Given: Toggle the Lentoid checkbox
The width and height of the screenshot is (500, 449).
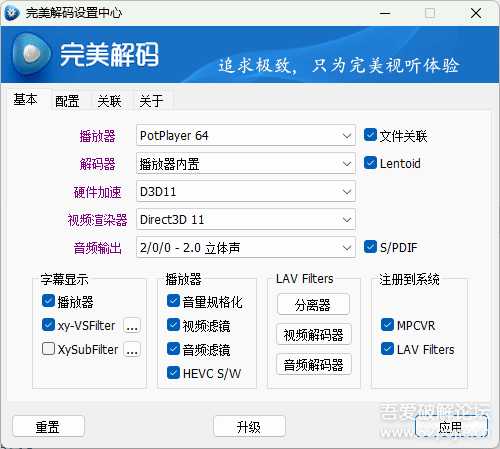Looking at the screenshot, I should point(370,163).
